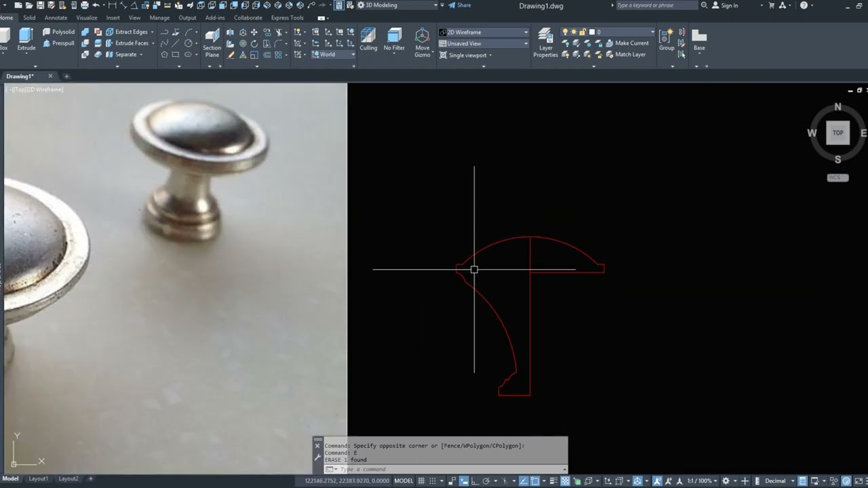Click the search magnifier icon
868x488 pixels.
[704, 5]
